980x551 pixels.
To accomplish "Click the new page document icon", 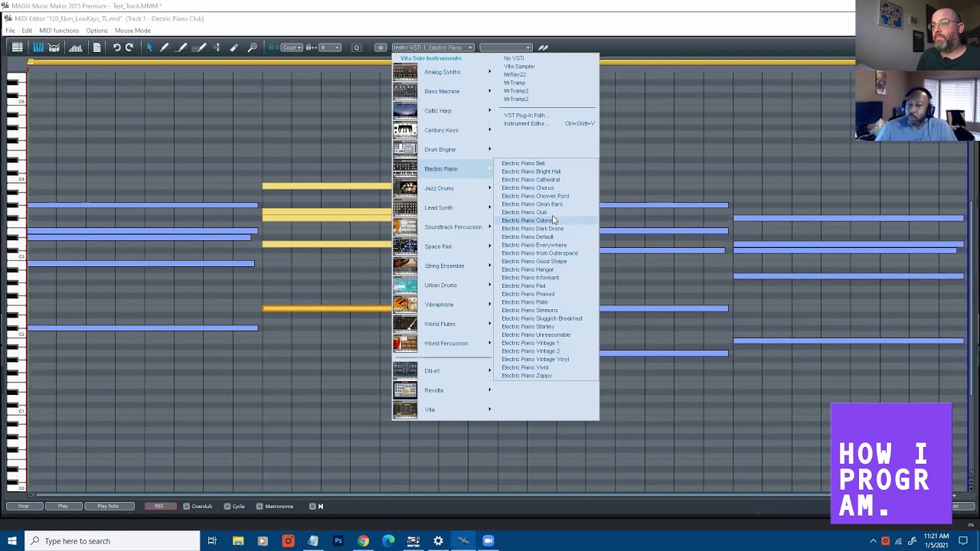I will tap(96, 47).
